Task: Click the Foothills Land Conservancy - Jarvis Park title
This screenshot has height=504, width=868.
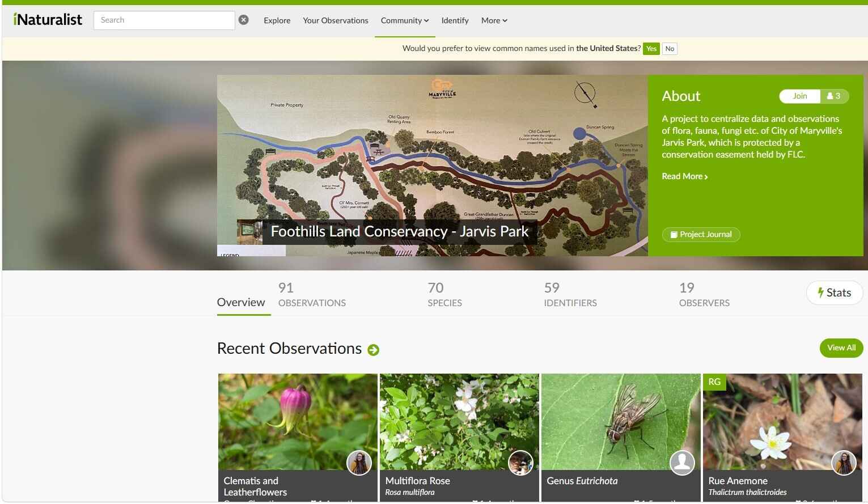Action: point(400,232)
